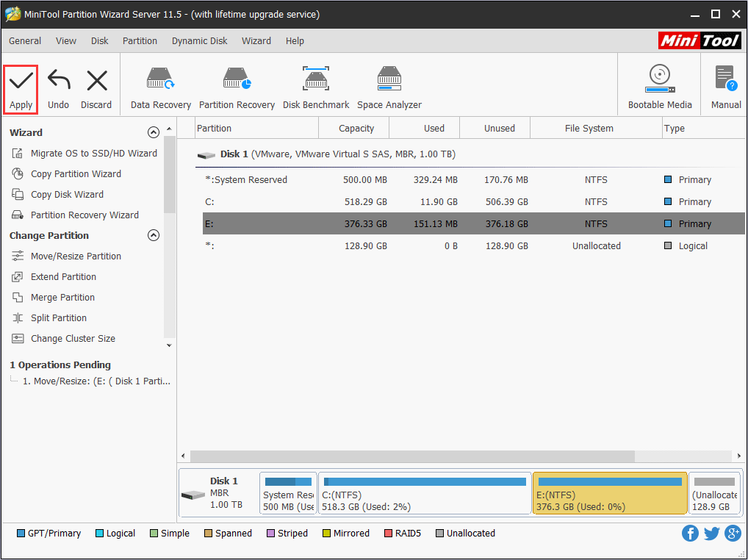Click the horizontal scrollbar left arrow
The image size is (748, 560).
click(x=183, y=456)
